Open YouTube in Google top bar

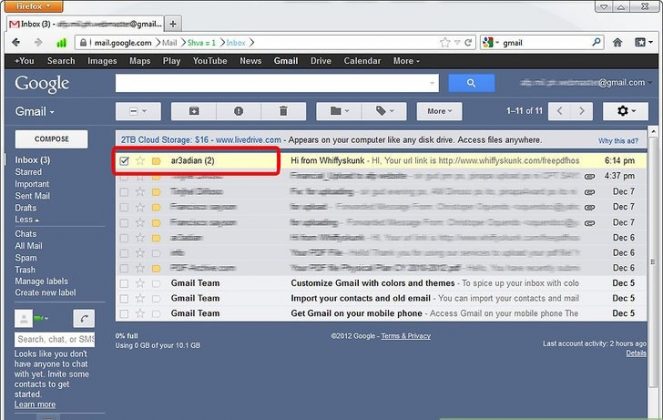209,61
